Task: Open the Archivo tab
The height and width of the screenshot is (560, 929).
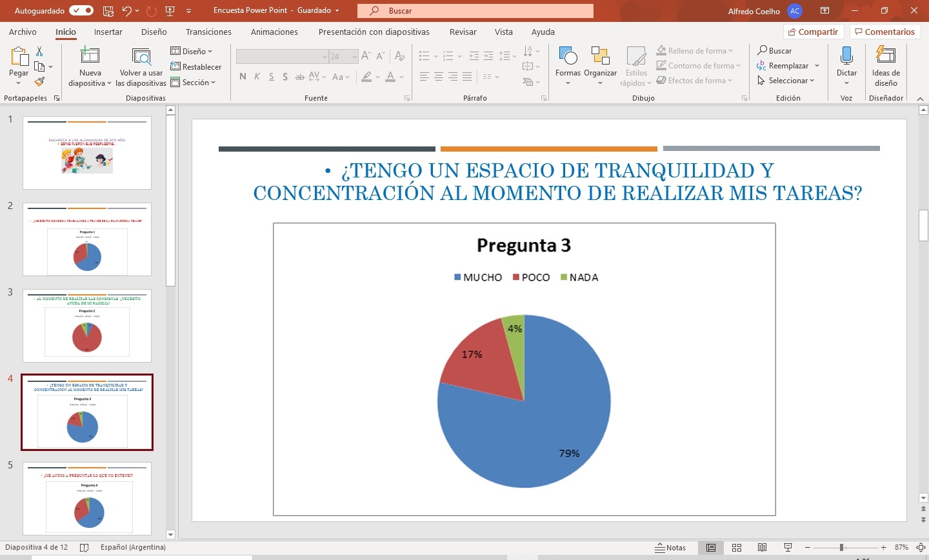Action: click(x=23, y=32)
